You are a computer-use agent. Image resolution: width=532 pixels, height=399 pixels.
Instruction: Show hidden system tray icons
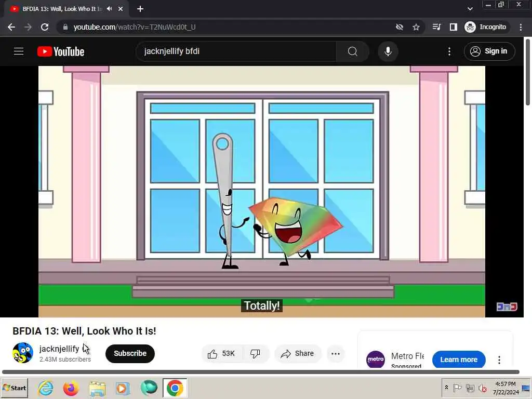tap(446, 388)
